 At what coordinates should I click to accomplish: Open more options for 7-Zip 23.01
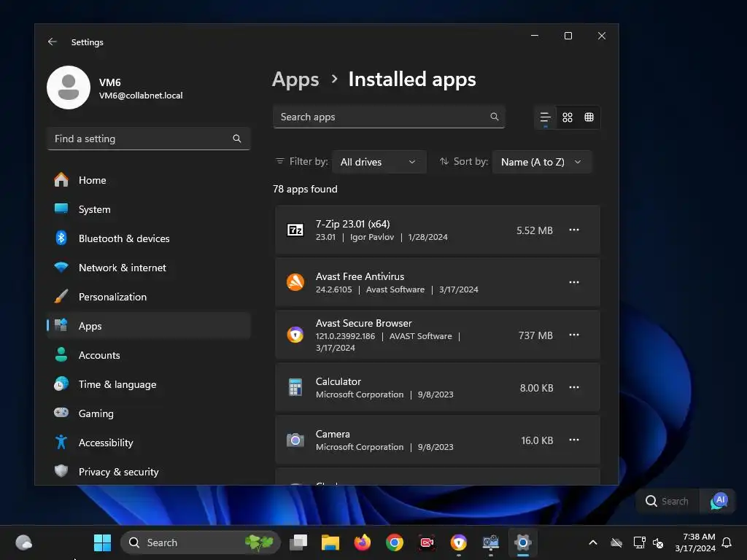(574, 230)
